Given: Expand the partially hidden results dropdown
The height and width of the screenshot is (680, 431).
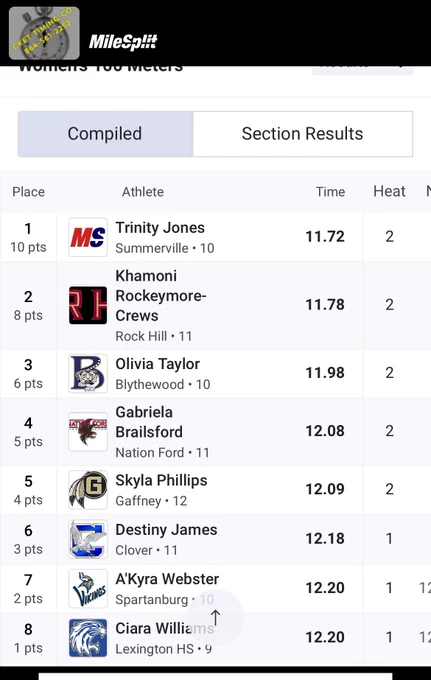Looking at the screenshot, I should 362,69.
